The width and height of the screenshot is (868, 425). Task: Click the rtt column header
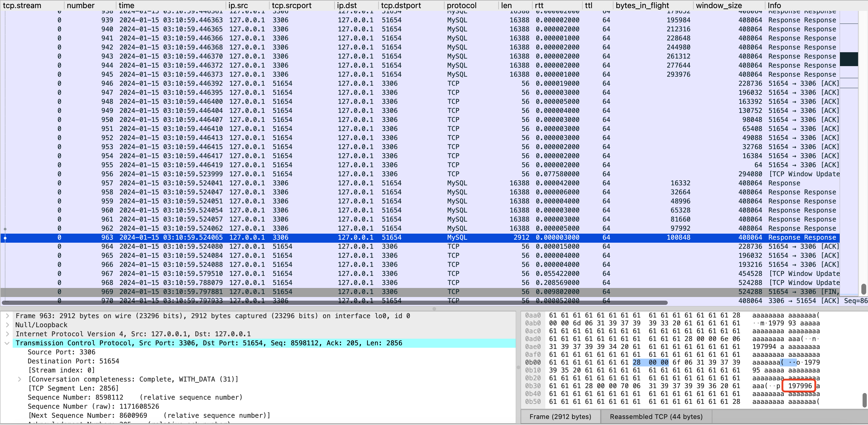(x=539, y=5)
